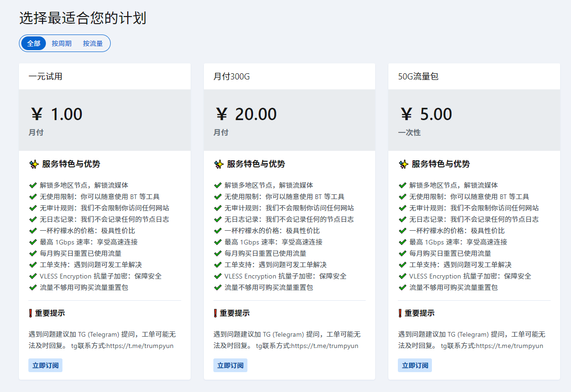
Task: Click the sparkle icon in the 一元试用 card
Action: (x=34, y=165)
